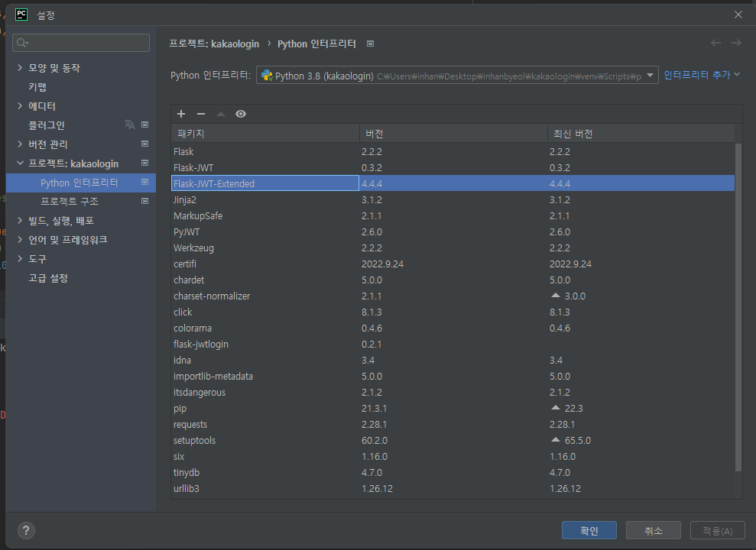
Task: Select the certifi package row
Action: pos(453,264)
